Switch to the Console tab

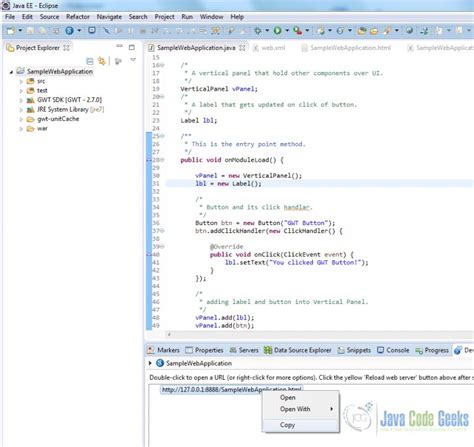coord(393,350)
